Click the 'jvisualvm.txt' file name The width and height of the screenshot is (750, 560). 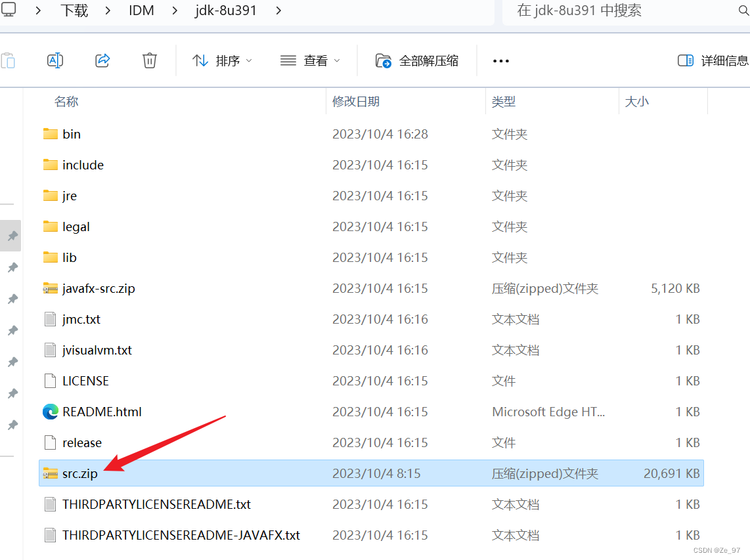click(x=97, y=350)
